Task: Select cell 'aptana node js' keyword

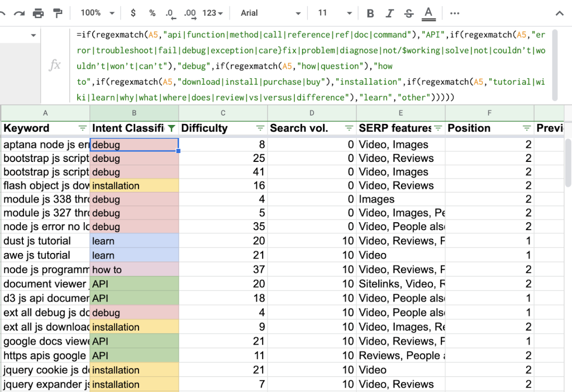Action: point(46,145)
